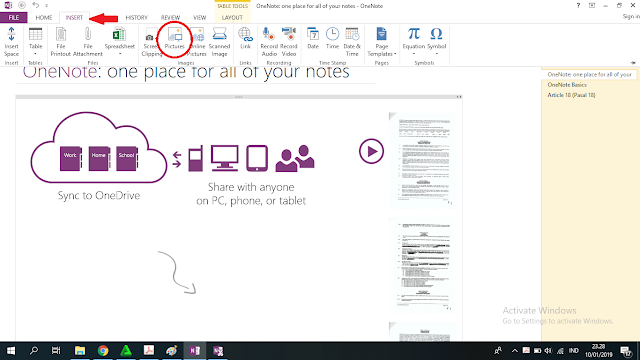Open Google Chrome from the taskbar
Screen dimensions: 640x360
103,351
